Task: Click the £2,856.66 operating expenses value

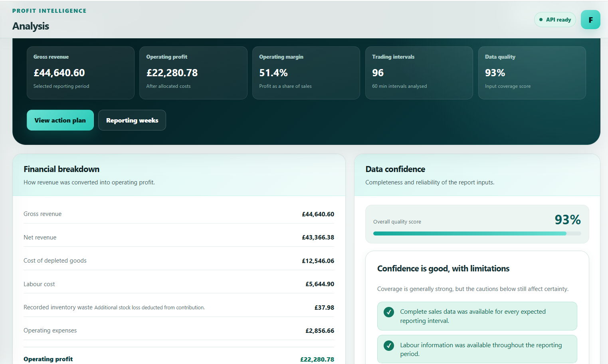Action: coord(320,331)
